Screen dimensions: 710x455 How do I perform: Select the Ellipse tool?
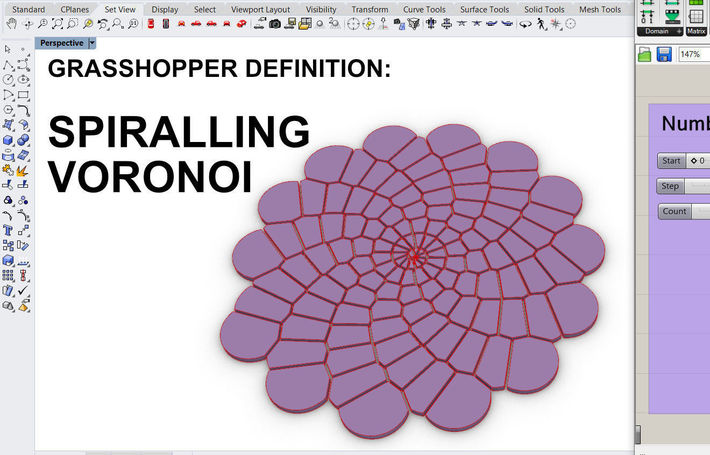[23, 80]
